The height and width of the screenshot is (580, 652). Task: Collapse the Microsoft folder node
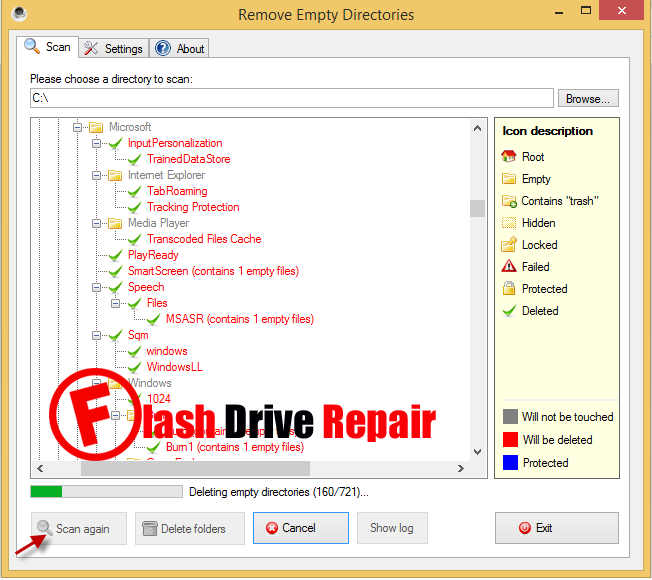(x=77, y=127)
